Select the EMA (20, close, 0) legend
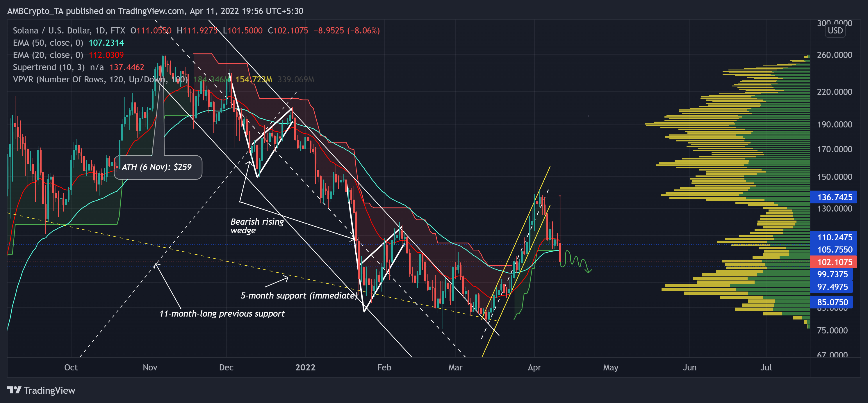This screenshot has height=403, width=868. tap(48, 55)
